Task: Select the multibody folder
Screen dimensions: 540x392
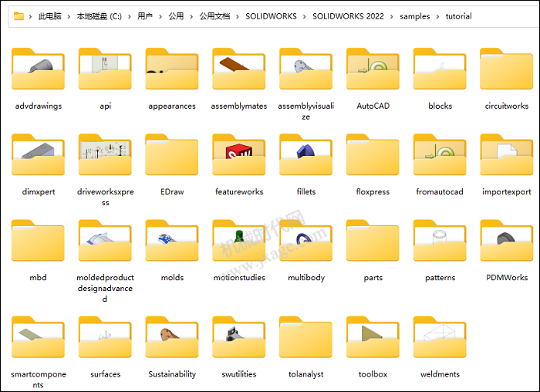Action: pyautogui.click(x=305, y=241)
